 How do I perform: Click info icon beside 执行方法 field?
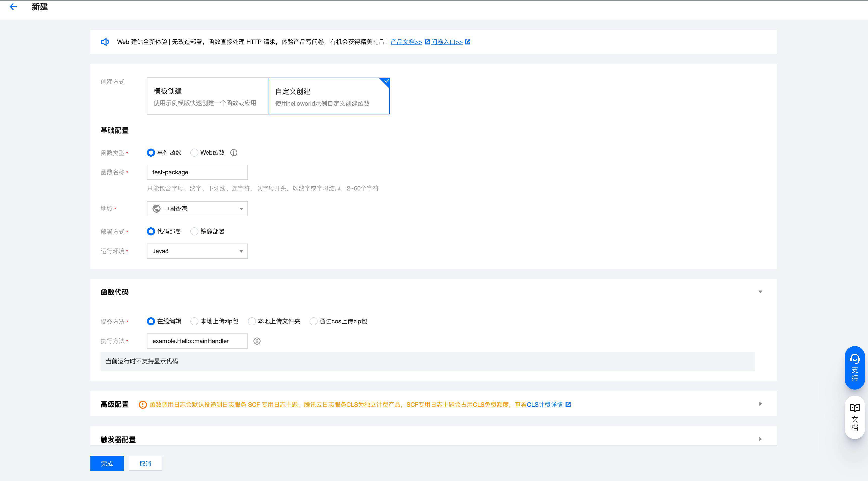click(257, 341)
